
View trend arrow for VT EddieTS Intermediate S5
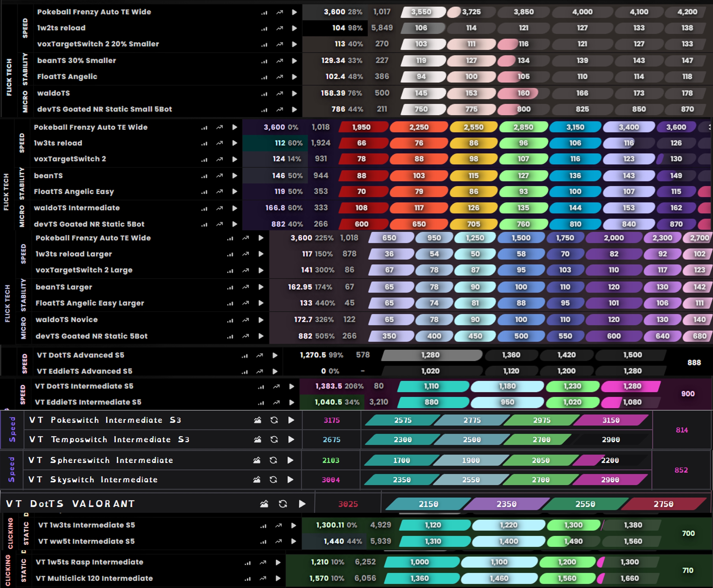[x=276, y=402]
